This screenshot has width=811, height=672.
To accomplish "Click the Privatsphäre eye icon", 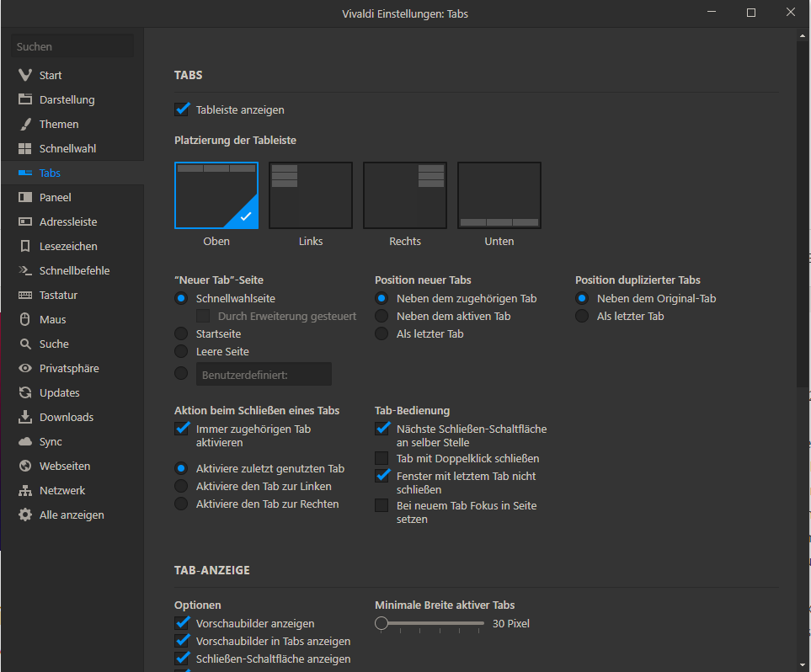I will pyautogui.click(x=25, y=368).
